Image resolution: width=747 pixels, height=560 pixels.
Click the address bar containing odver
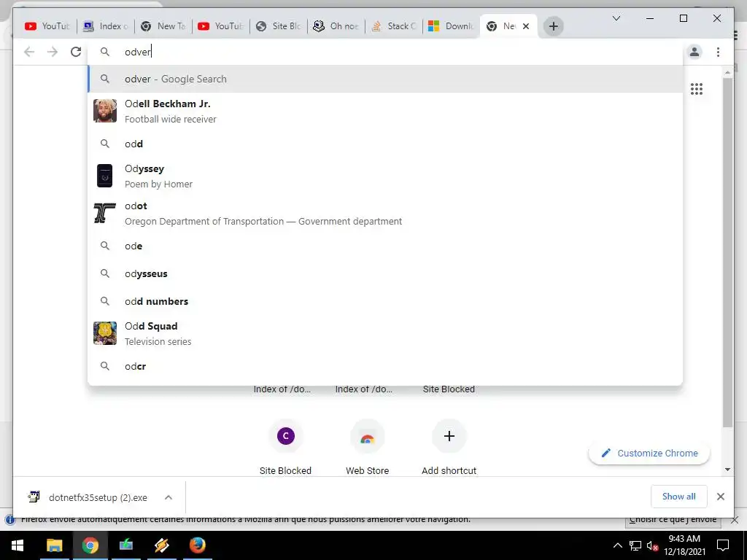click(385, 52)
